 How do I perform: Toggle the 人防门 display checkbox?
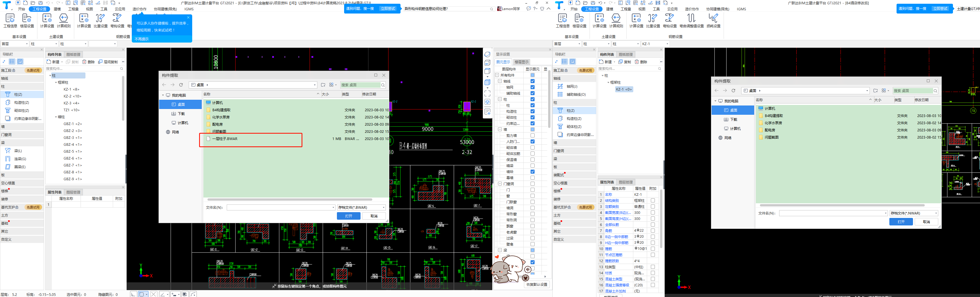533,141
